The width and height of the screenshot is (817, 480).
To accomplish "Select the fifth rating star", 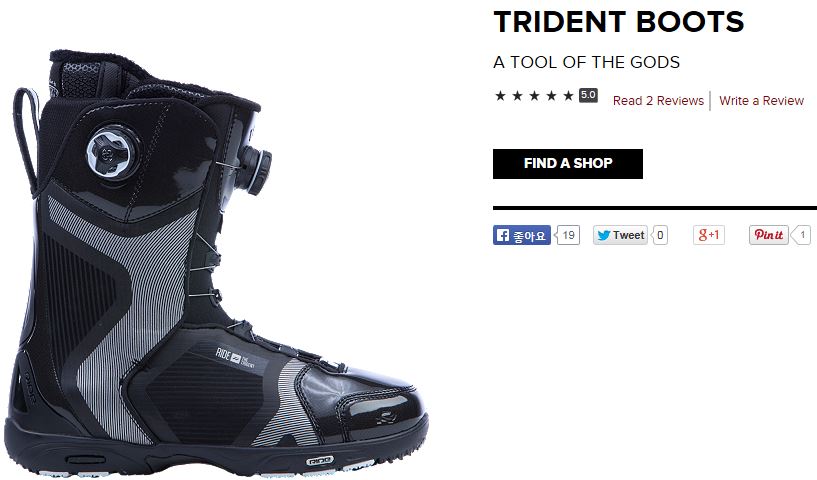I will 568,95.
